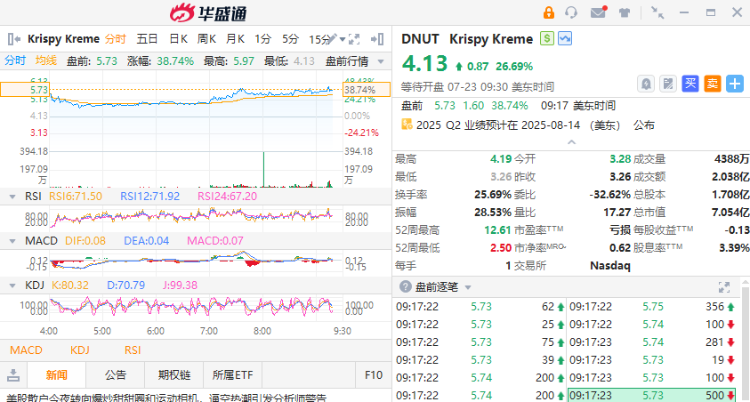Open the 新闻 tab
The image size is (750, 402).
coord(56,375)
